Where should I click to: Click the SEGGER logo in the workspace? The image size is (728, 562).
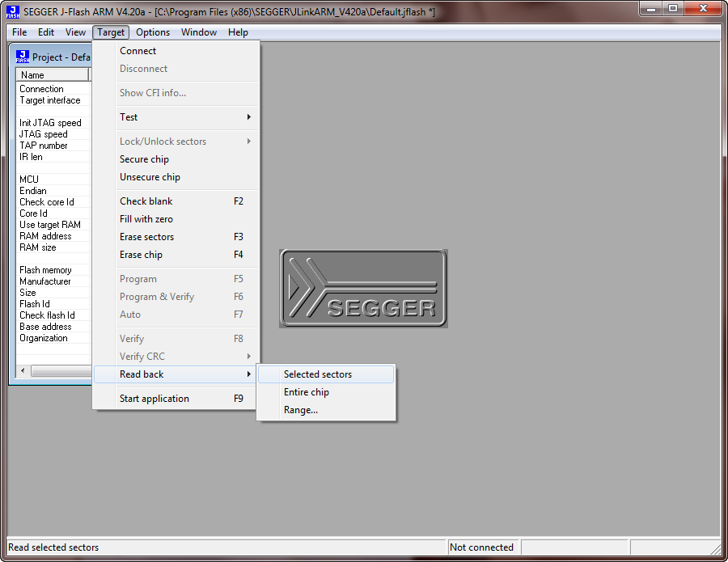[x=363, y=289]
